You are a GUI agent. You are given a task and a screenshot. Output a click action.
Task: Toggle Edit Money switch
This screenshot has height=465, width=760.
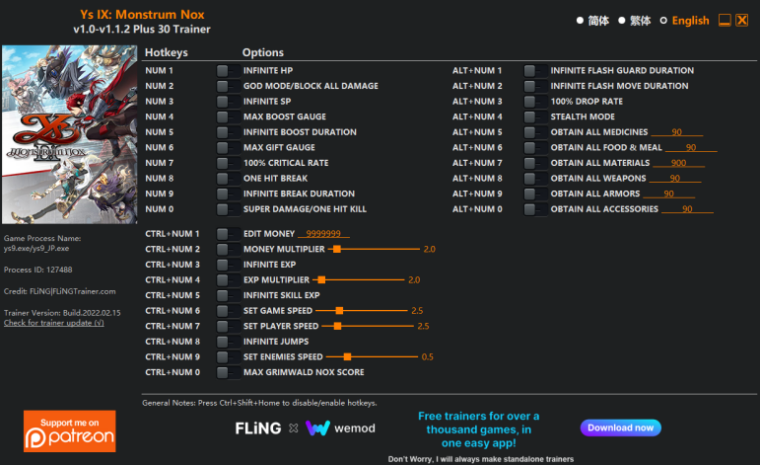coord(228,234)
